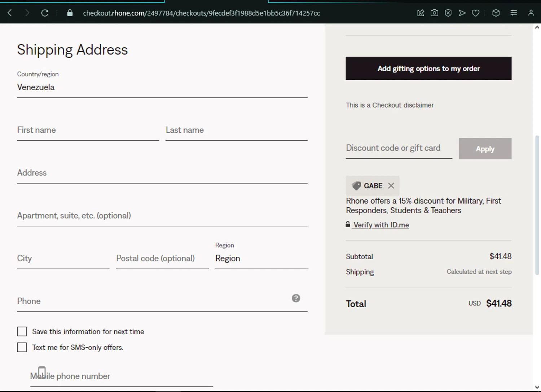Image resolution: width=541 pixels, height=392 pixels.
Task: Reload the checkout page
Action: click(x=45, y=13)
